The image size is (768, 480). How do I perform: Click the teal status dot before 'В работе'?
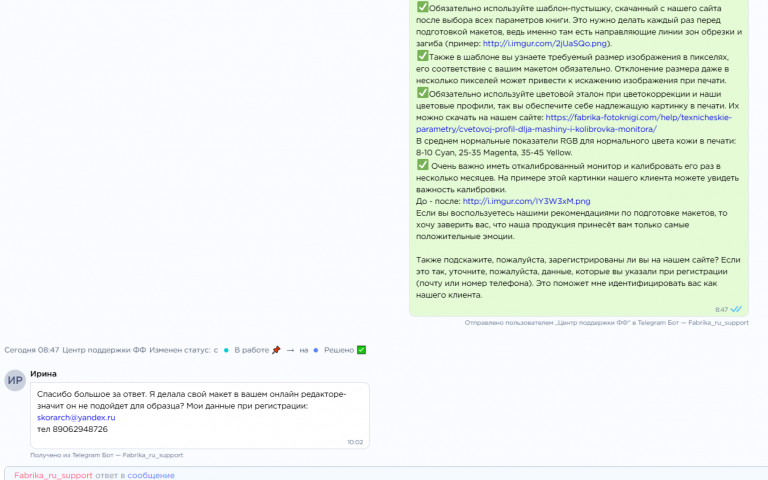226,350
